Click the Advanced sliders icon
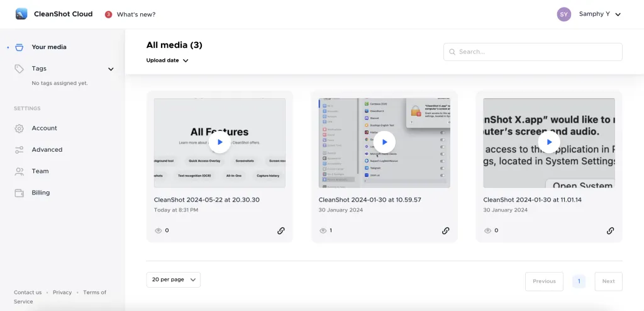Image resolution: width=644 pixels, height=311 pixels. pyautogui.click(x=19, y=150)
